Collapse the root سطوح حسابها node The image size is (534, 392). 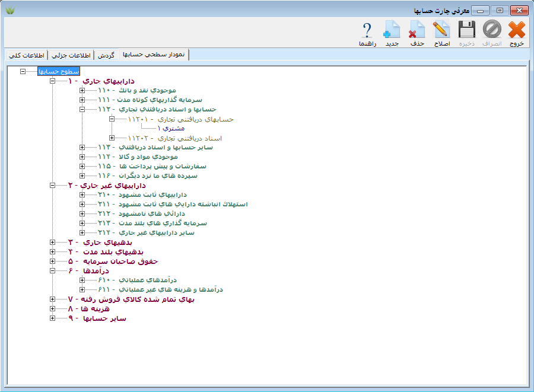[x=23, y=71]
